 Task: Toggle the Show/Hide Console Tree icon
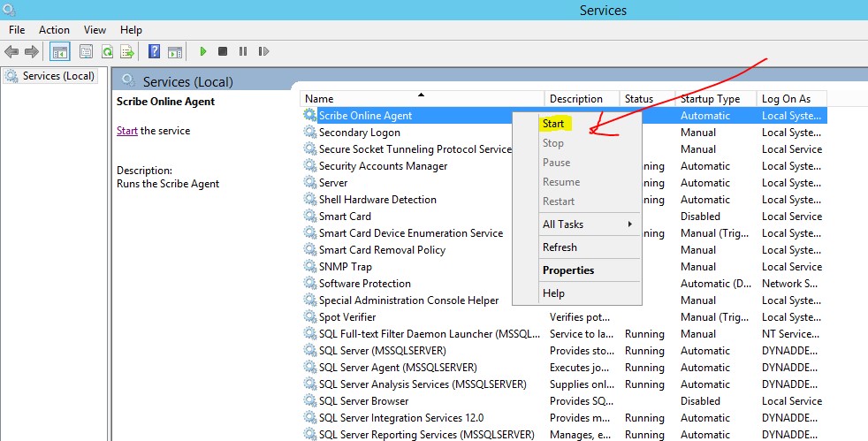(60, 52)
